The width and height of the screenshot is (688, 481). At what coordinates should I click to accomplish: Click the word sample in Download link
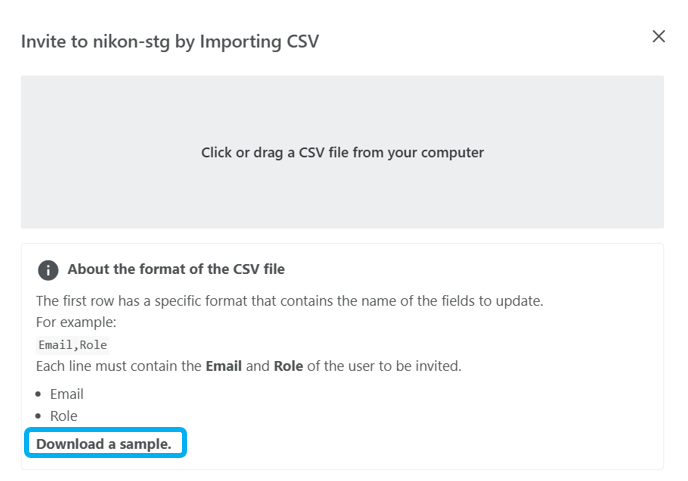click(145, 444)
